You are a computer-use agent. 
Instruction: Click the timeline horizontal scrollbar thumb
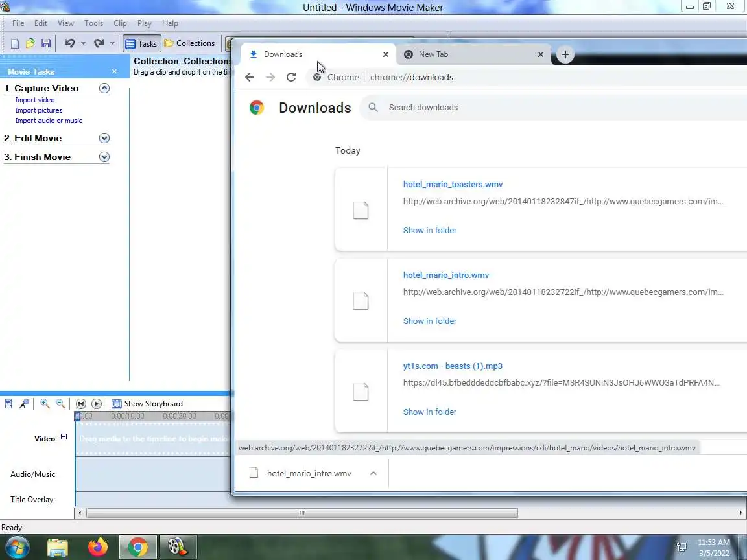point(302,513)
